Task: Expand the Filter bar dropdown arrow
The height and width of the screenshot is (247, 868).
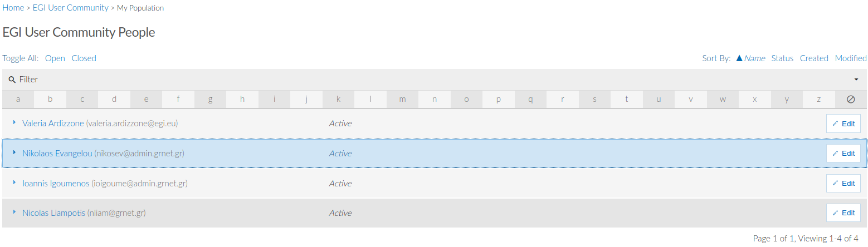Action: click(x=856, y=80)
